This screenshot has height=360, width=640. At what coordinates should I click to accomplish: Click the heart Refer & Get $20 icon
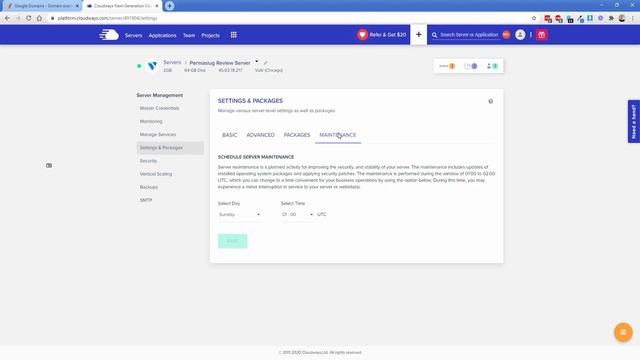[362, 35]
